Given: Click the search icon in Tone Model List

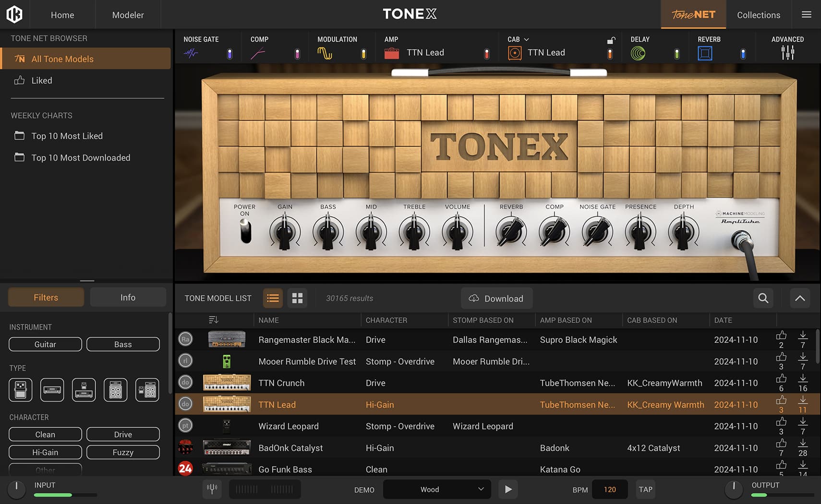Looking at the screenshot, I should pyautogui.click(x=763, y=298).
